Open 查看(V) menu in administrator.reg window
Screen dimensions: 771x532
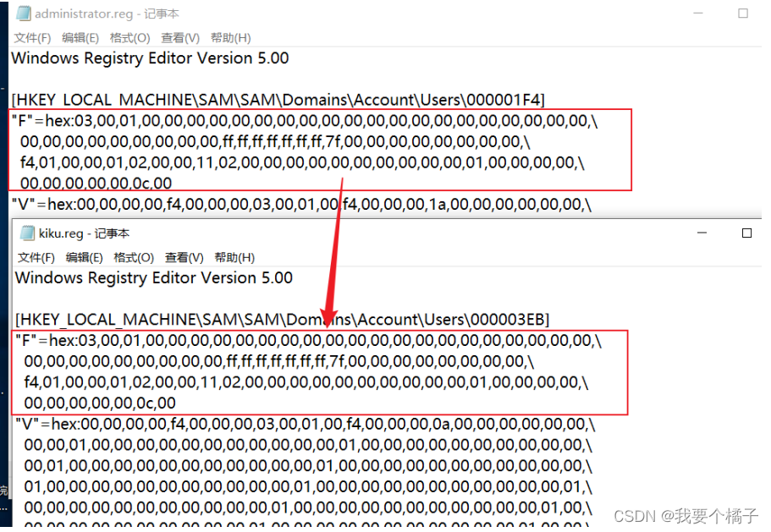[x=180, y=38]
